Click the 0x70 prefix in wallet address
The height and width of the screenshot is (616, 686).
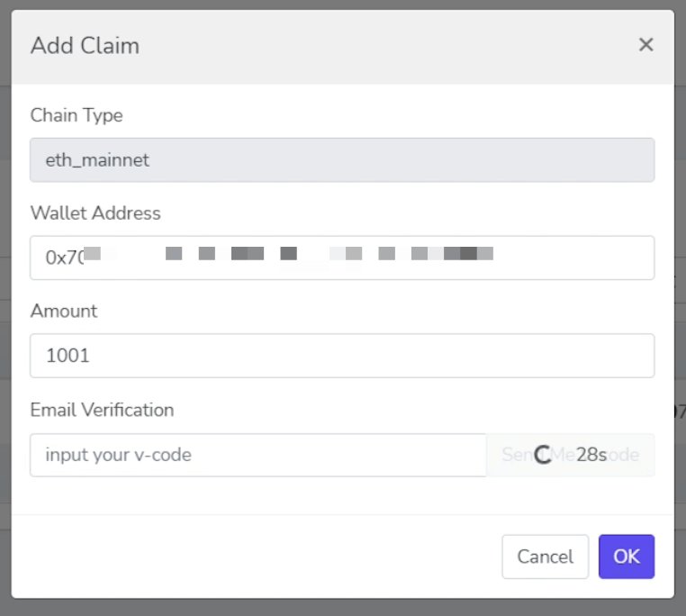point(65,258)
